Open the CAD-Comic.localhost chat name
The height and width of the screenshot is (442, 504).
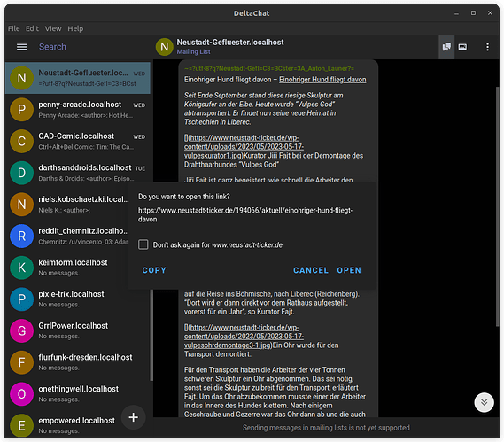(76, 136)
